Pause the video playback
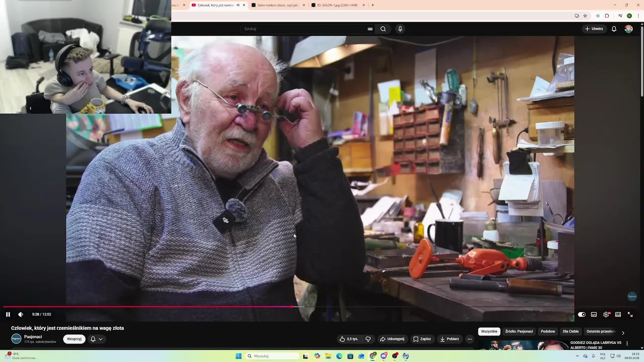The image size is (644, 362). pos(8,314)
